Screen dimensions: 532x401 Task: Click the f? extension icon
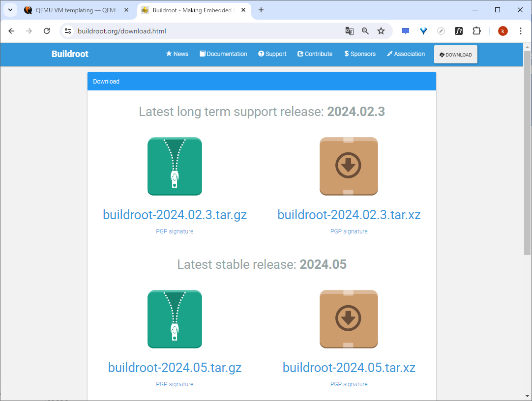pyautogui.click(x=459, y=30)
